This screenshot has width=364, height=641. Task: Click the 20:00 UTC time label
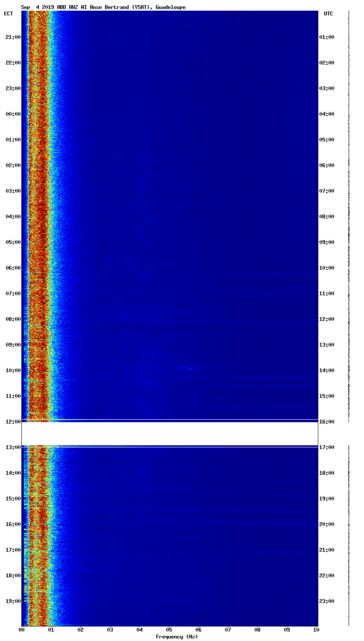(327, 524)
